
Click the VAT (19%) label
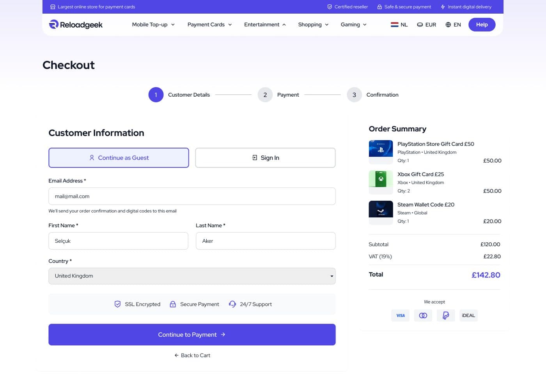click(x=380, y=256)
